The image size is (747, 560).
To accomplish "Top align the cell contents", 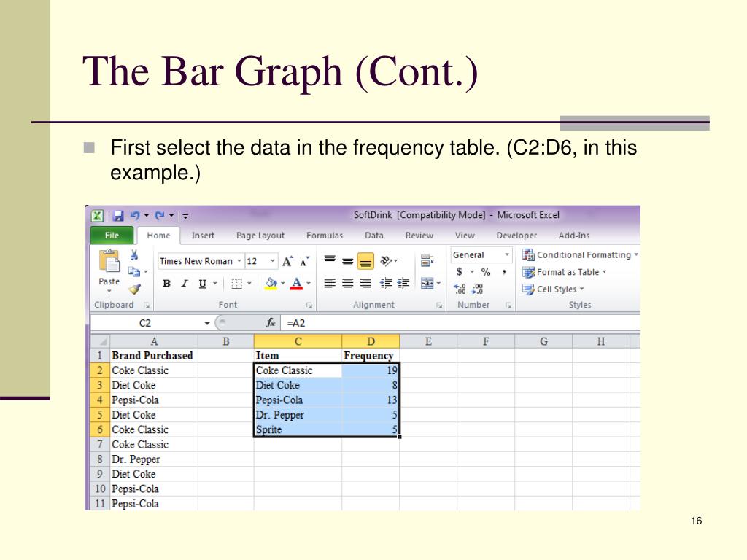I will [x=330, y=260].
